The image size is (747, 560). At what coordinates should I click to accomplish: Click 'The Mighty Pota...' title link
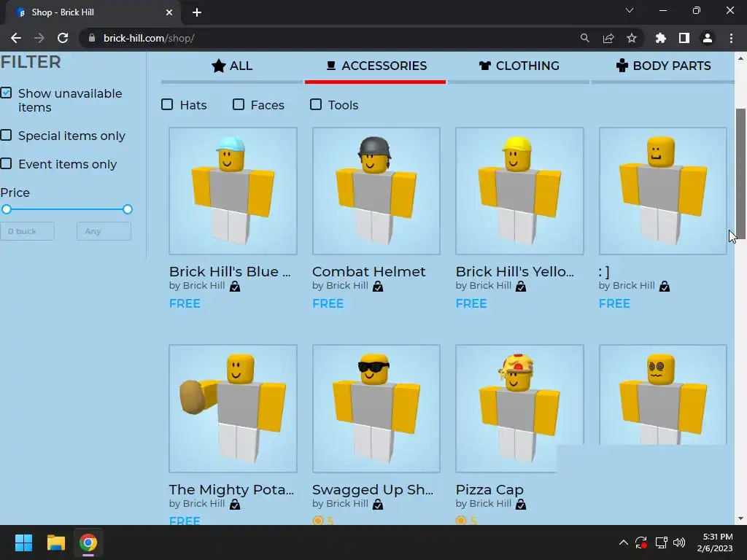pyautogui.click(x=231, y=489)
